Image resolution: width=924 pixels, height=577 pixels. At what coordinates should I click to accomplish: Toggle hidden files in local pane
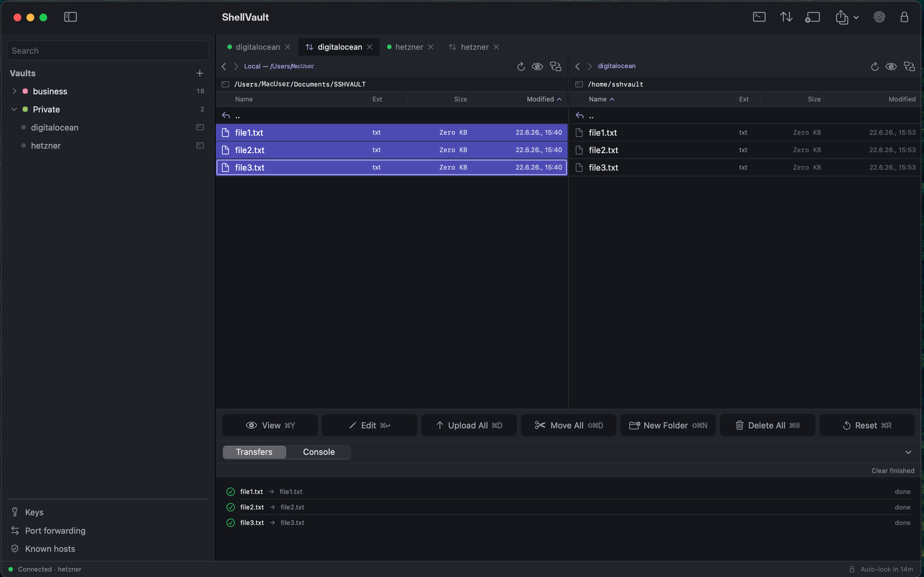point(537,67)
